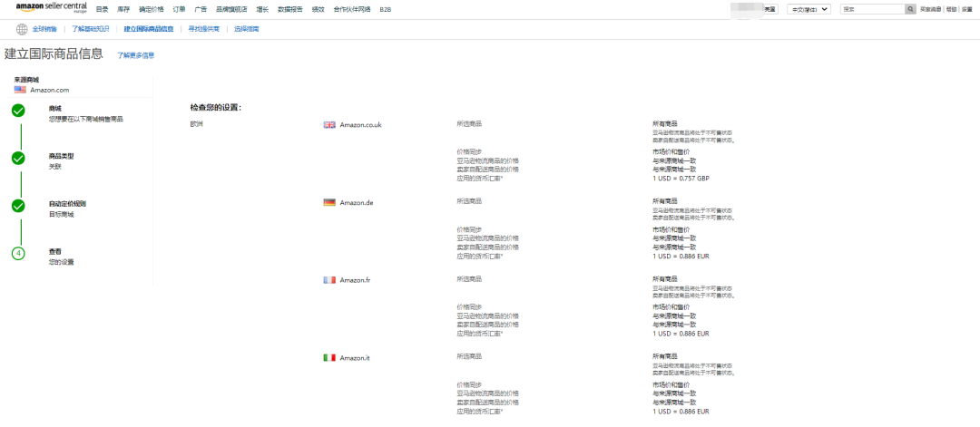Go to the 全球销售 link
The height and width of the screenshot is (427, 980).
(x=44, y=29)
